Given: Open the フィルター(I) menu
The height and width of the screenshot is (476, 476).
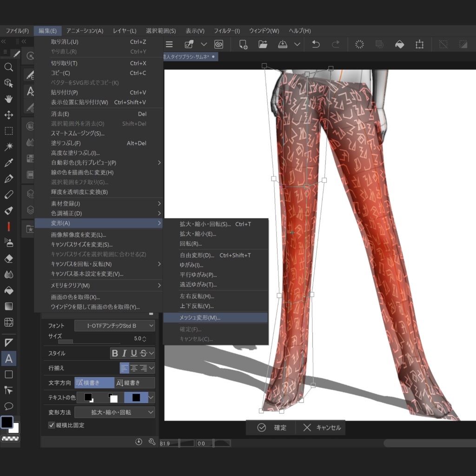Looking at the screenshot, I should pos(227,31).
